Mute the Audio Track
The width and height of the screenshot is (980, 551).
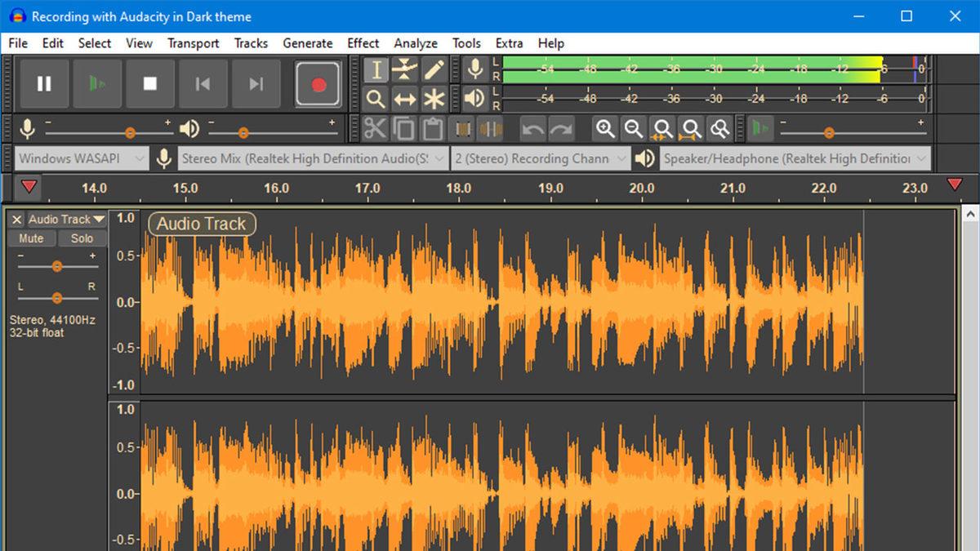31,238
